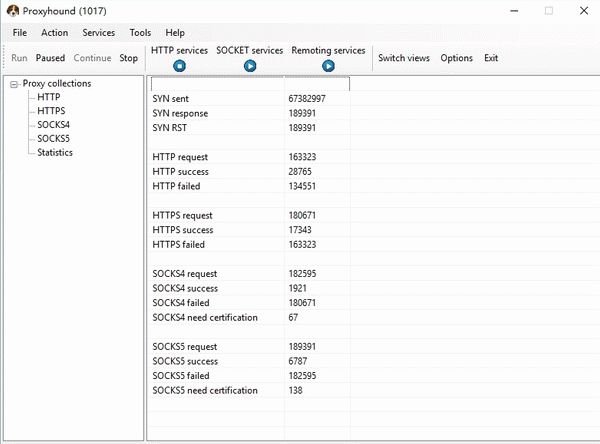
Task: Select the HTTP success row
Action: 250,171
